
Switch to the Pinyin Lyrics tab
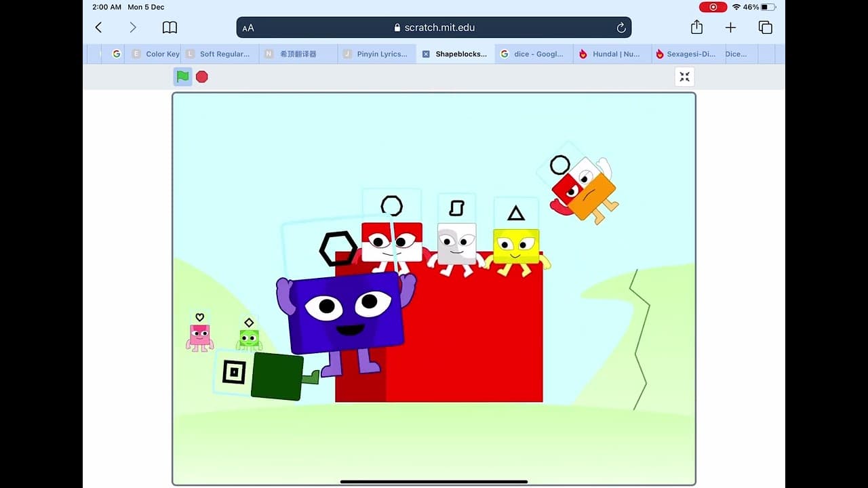point(377,54)
